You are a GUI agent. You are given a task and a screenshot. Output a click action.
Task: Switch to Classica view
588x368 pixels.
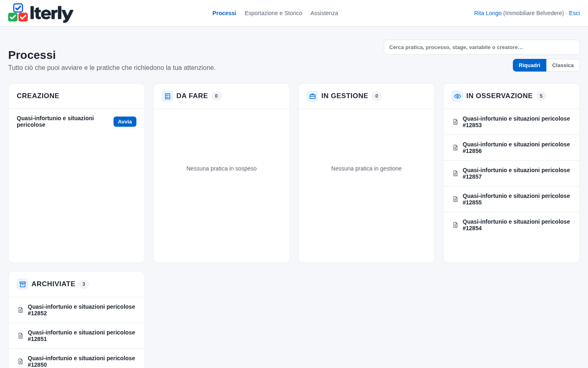563,65
